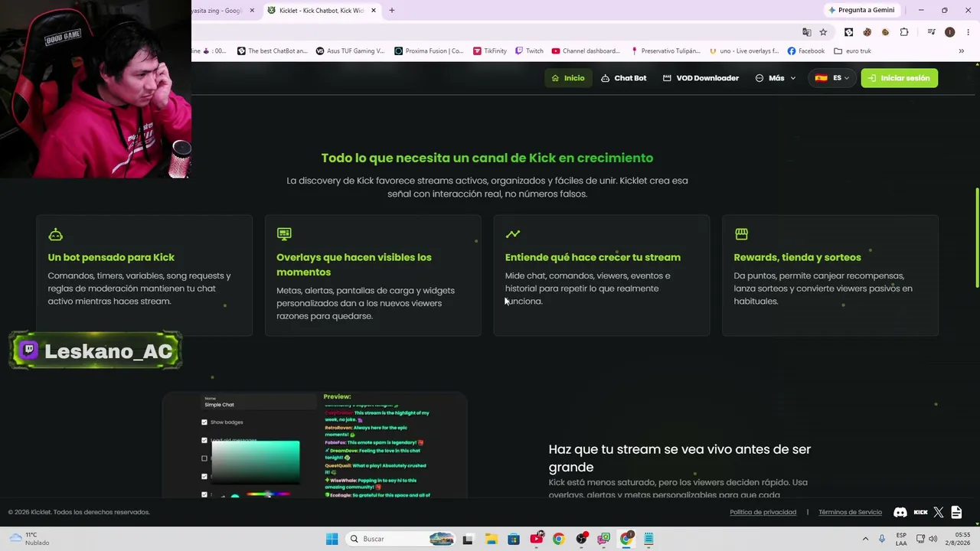Open the Chat Bot nav item
Viewport: 980px width, 551px height.
(623, 78)
